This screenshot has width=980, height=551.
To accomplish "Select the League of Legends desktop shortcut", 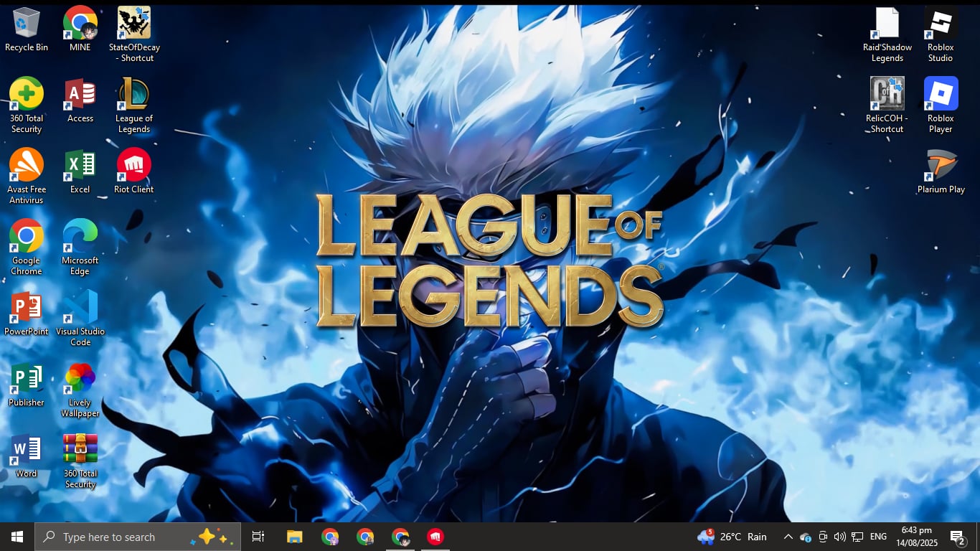I will click(x=134, y=105).
